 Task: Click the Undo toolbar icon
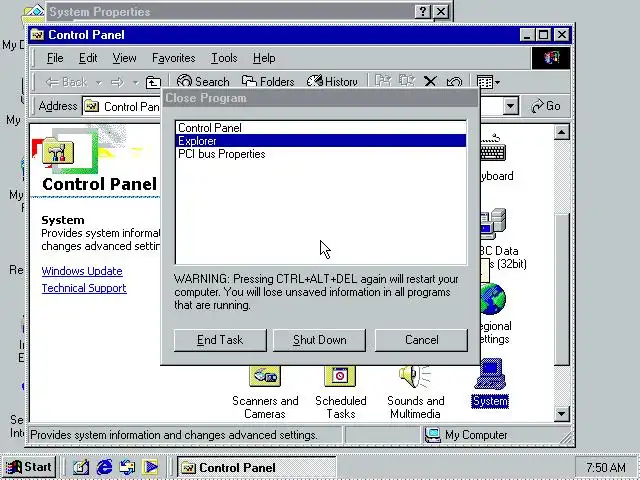(x=454, y=82)
